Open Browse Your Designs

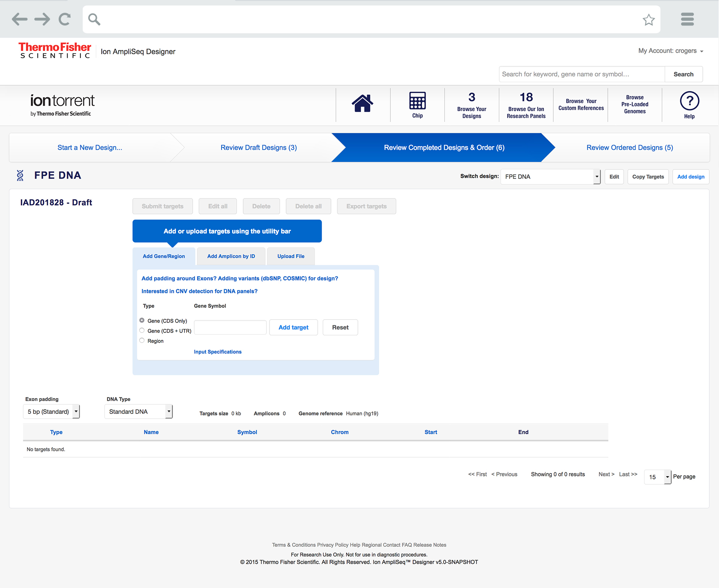(x=471, y=105)
